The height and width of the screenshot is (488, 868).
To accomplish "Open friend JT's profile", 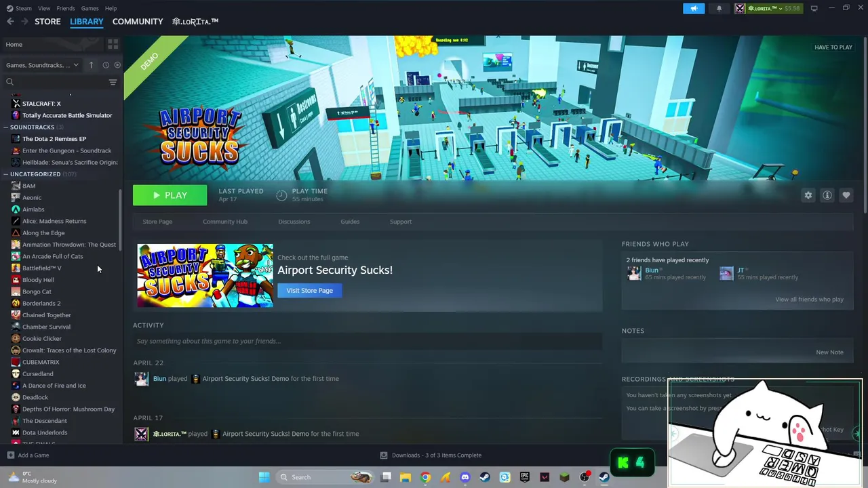I will 741,270.
